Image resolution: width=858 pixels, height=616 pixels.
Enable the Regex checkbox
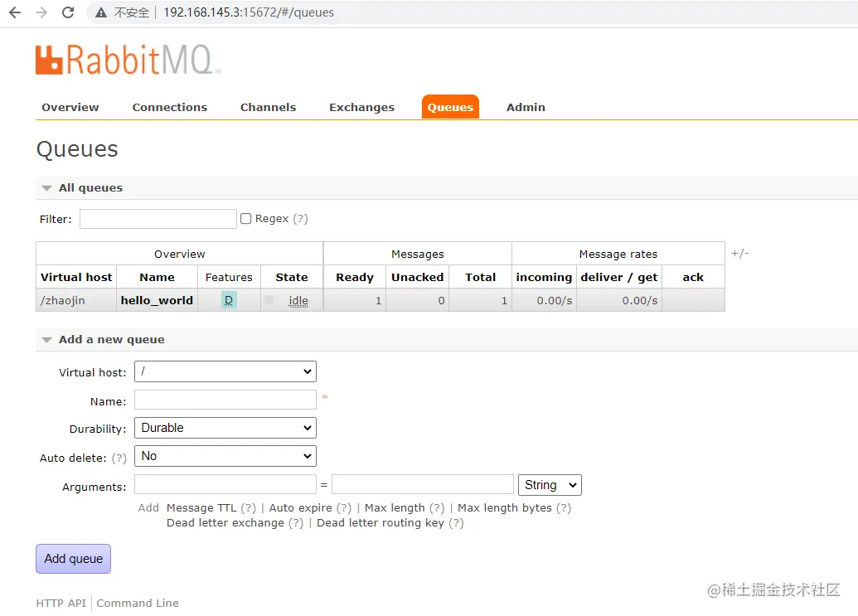point(246,219)
